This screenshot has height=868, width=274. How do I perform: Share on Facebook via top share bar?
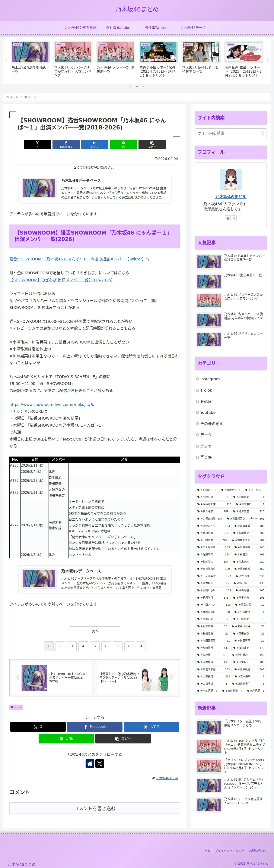coord(66,144)
